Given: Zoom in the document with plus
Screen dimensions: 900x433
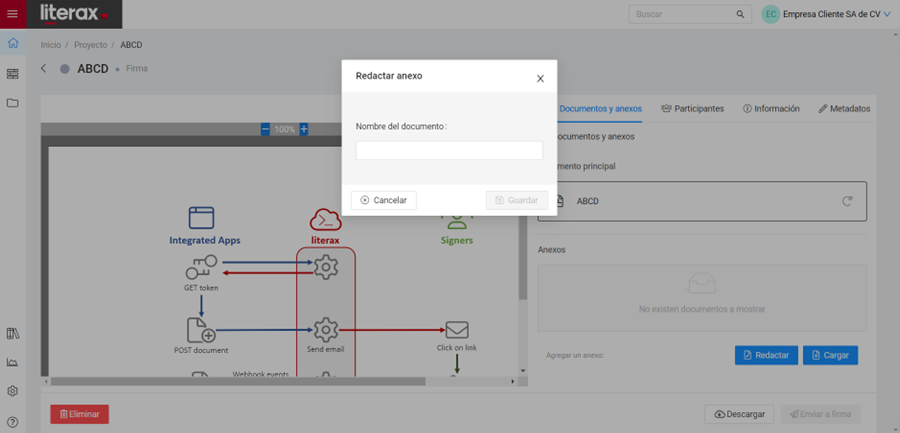Looking at the screenshot, I should tap(304, 129).
